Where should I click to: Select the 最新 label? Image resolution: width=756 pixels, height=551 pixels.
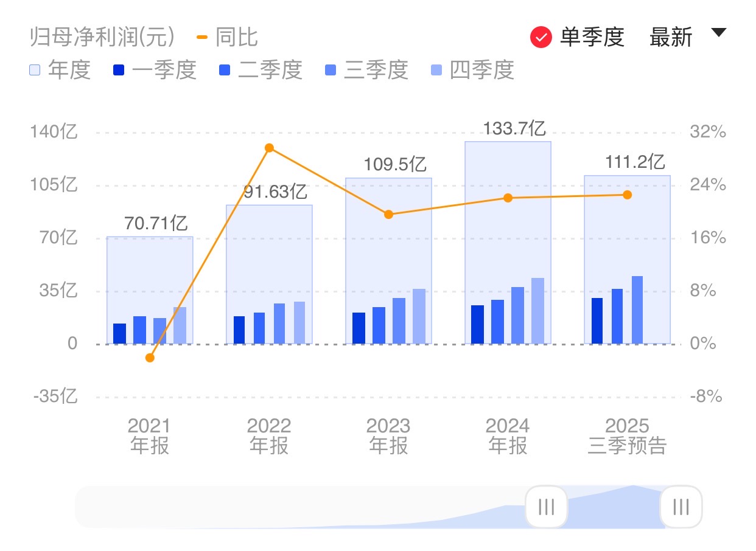(x=671, y=37)
